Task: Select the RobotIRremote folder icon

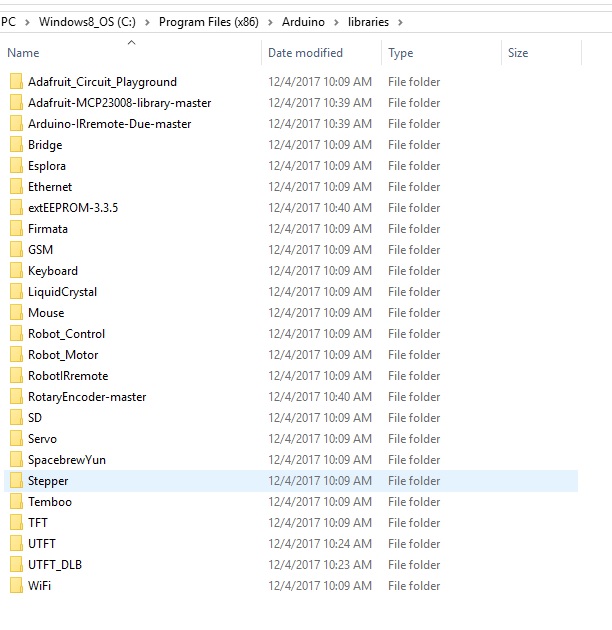Action: [16, 375]
